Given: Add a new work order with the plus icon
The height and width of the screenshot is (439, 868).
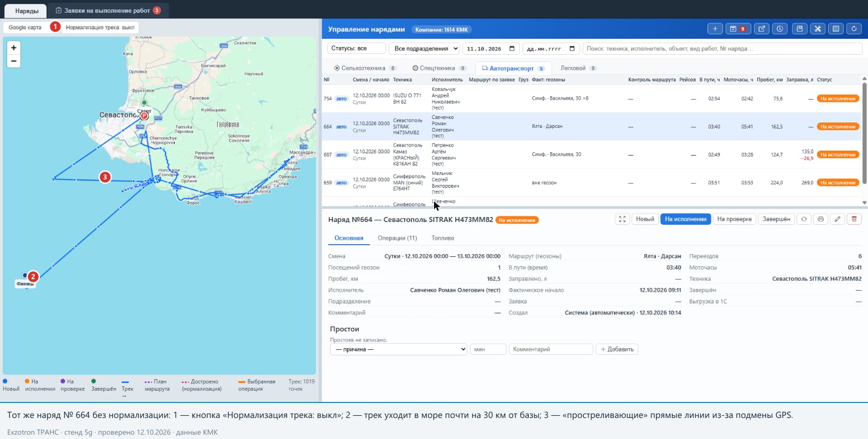Looking at the screenshot, I should (715, 29).
